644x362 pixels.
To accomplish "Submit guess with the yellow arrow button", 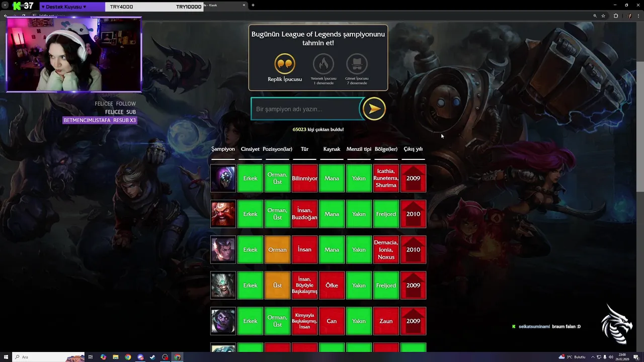I will coord(374,109).
